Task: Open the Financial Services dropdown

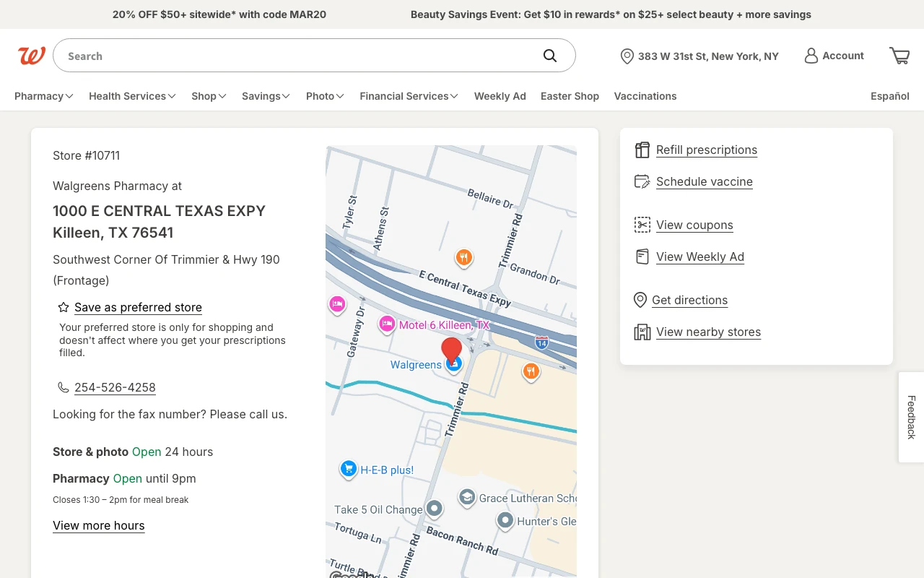Action: (x=409, y=96)
